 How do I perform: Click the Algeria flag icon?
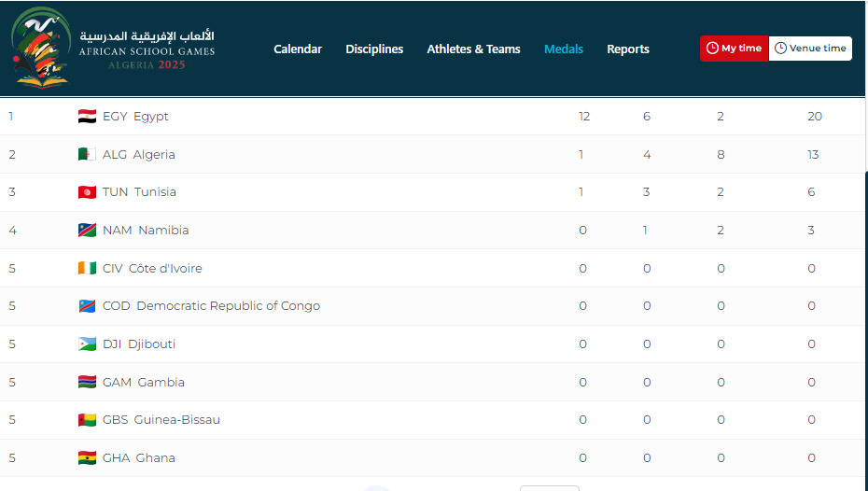[87, 155]
